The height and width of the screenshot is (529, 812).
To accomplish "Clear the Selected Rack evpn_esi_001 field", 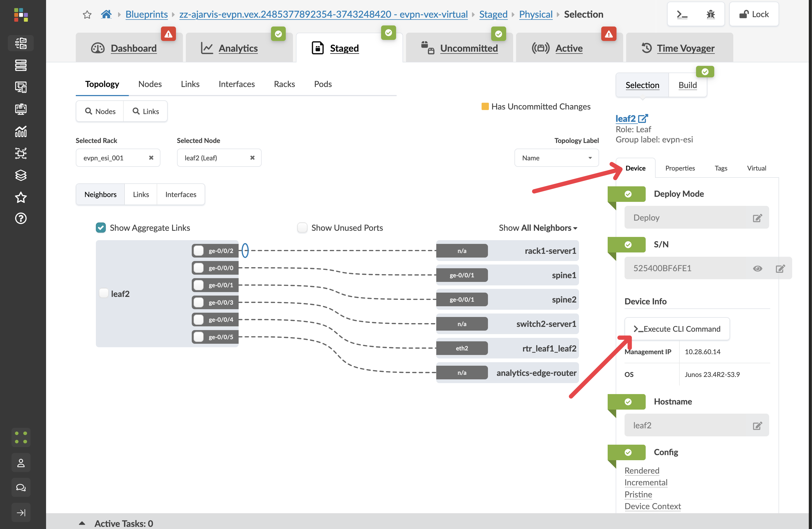I will [x=151, y=158].
